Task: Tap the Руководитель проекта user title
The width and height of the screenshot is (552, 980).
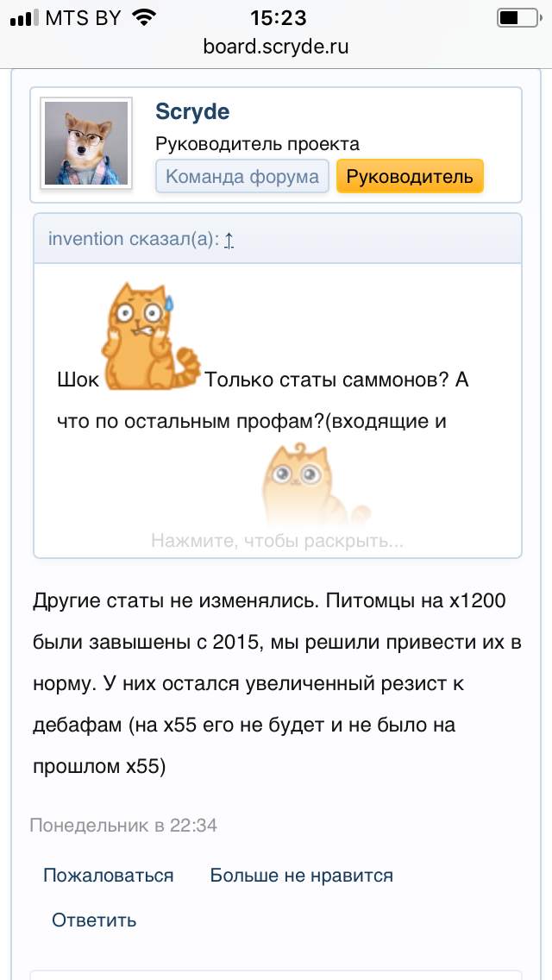Action: (x=257, y=144)
